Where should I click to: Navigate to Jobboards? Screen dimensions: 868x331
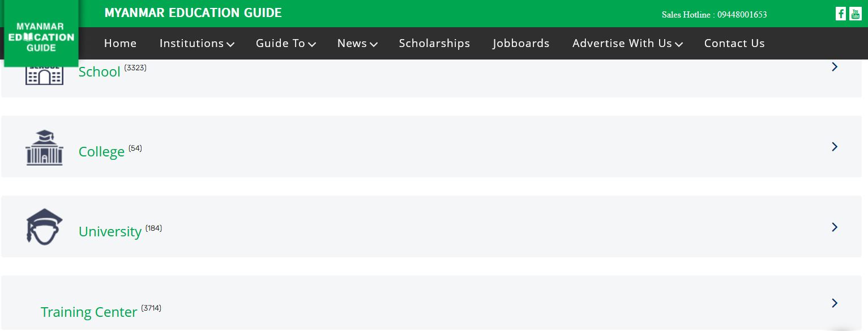[521, 44]
